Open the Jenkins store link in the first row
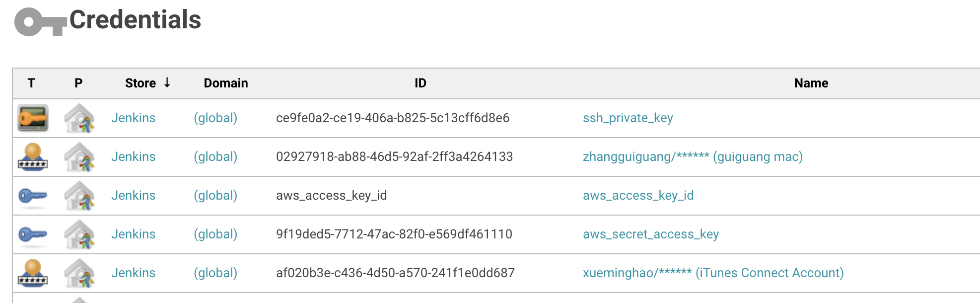This screenshot has width=980, height=303. coord(133,118)
